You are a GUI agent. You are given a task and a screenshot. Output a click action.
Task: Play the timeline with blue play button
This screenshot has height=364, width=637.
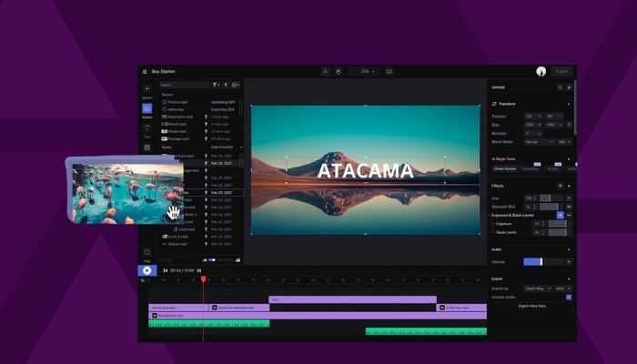coord(147,270)
